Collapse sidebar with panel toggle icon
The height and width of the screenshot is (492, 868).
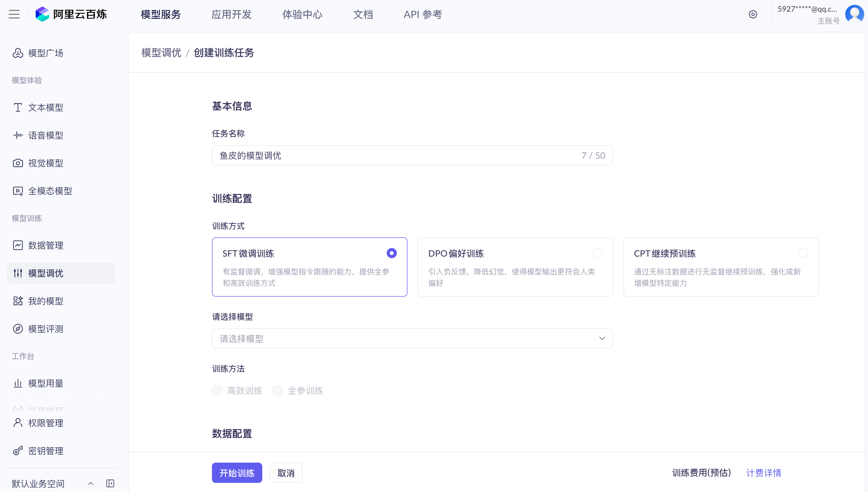tap(110, 483)
